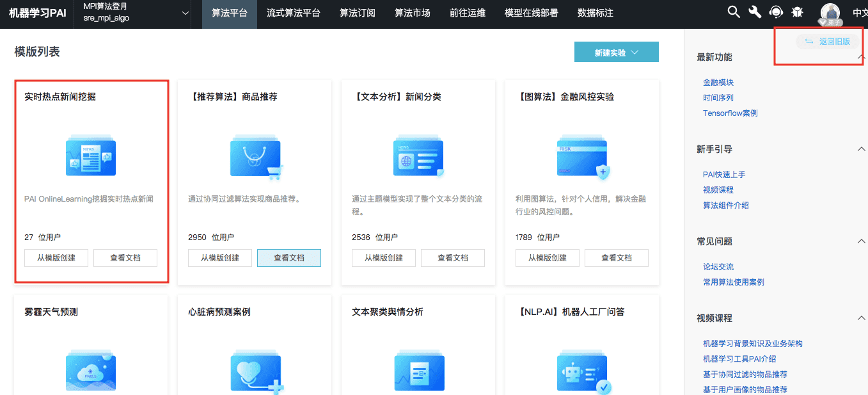Open the 新建实验 dropdown button
868x395 pixels.
(616, 52)
